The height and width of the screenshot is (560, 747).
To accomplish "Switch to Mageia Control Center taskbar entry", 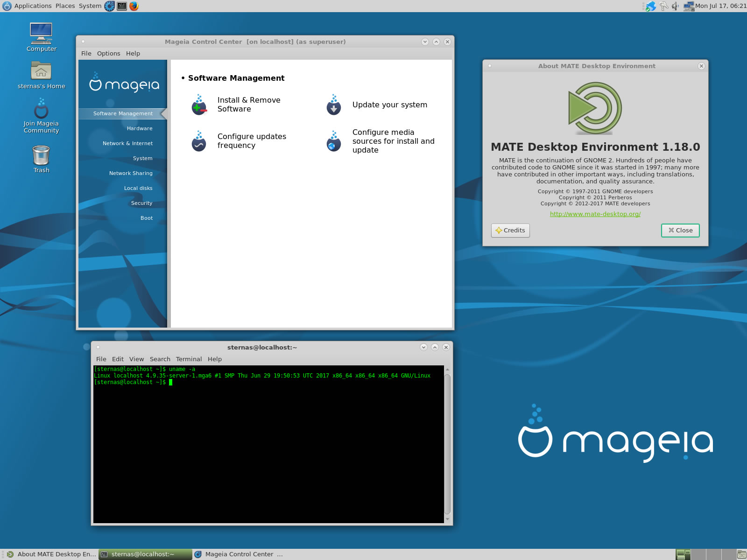I will point(239,554).
